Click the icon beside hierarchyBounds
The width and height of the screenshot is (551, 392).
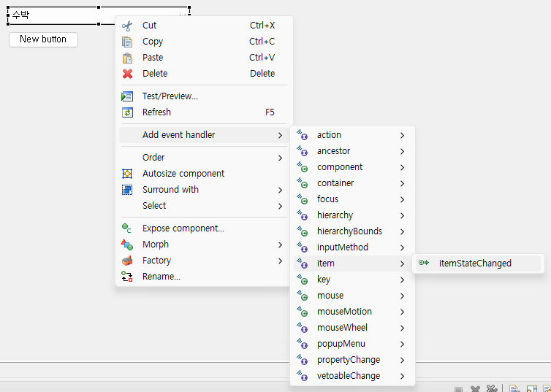pos(303,231)
